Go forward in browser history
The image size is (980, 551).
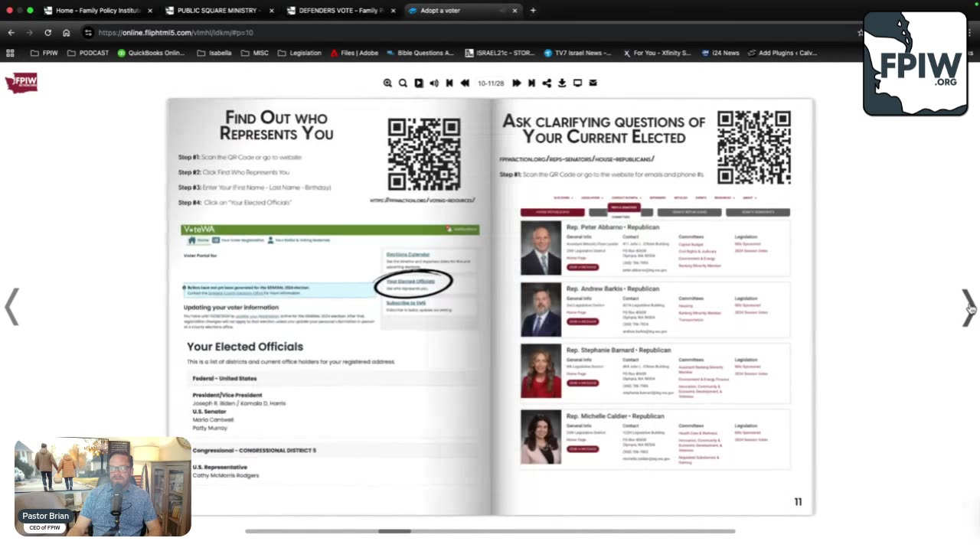(x=29, y=33)
